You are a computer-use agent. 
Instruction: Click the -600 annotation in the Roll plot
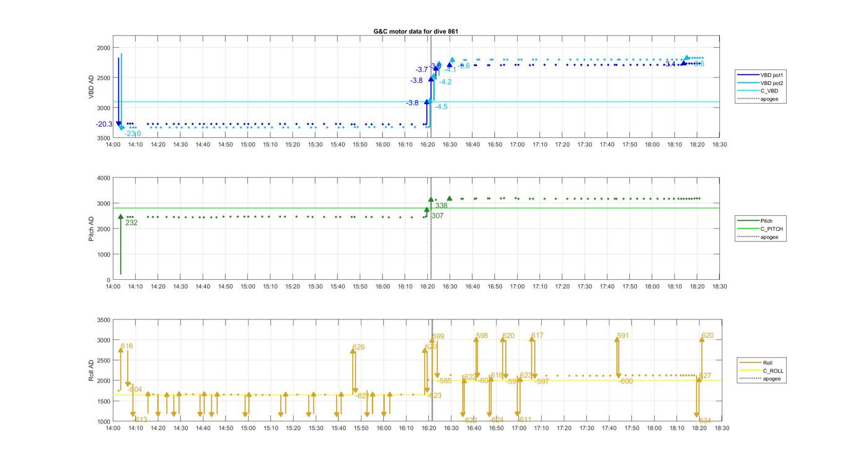[x=625, y=382]
